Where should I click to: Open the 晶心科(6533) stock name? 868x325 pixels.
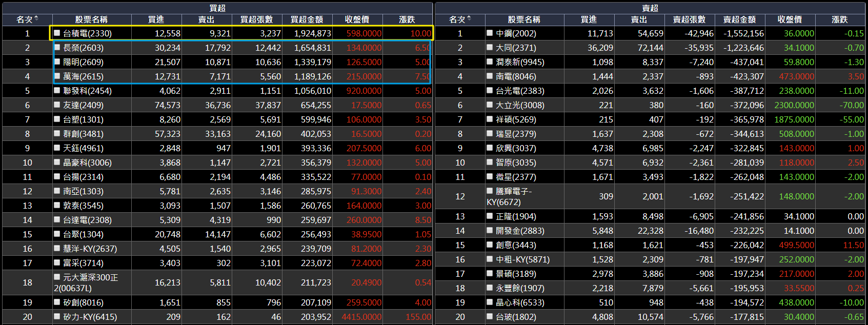(x=520, y=302)
